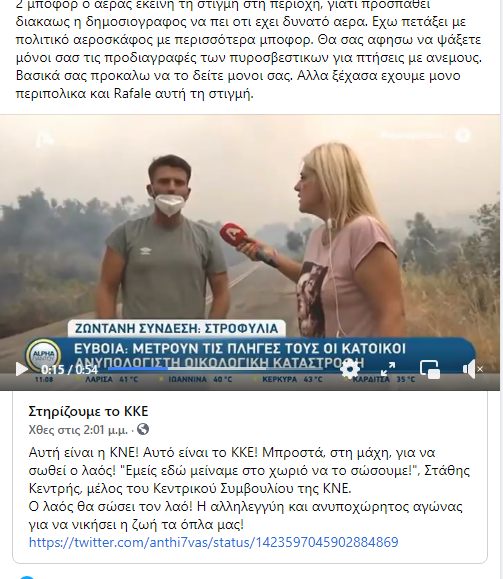Open the video settings gear
Viewport: 503px width, 579px height.
[x=349, y=369]
